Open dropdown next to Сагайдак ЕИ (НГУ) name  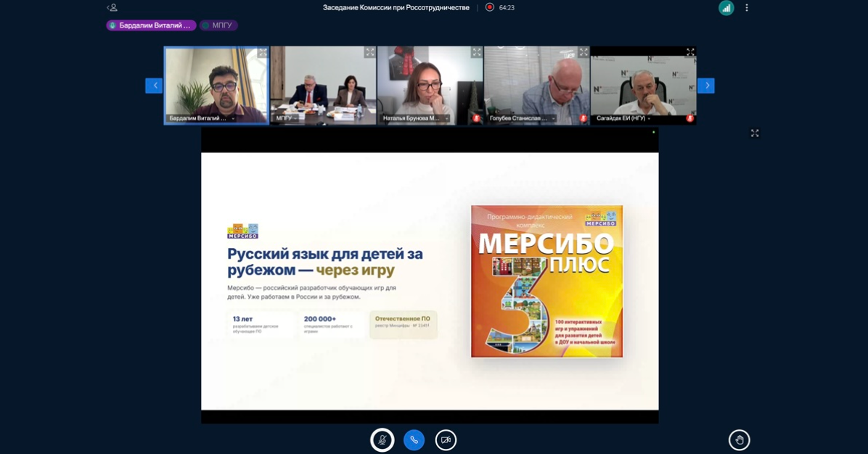pyautogui.click(x=649, y=118)
